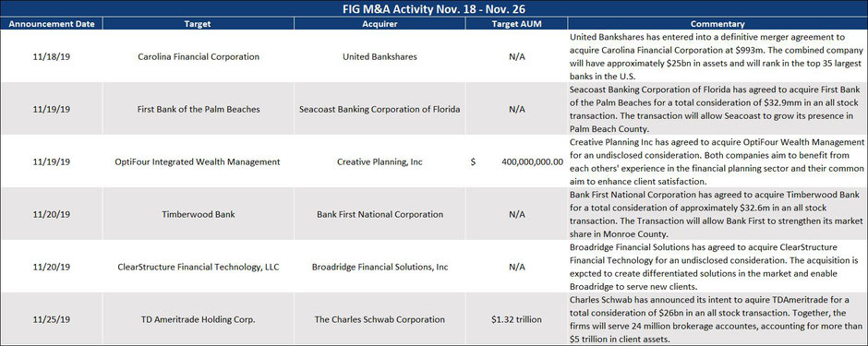
Task: Click OptiFour Integrated Wealth Management cell
Action: click(199, 162)
